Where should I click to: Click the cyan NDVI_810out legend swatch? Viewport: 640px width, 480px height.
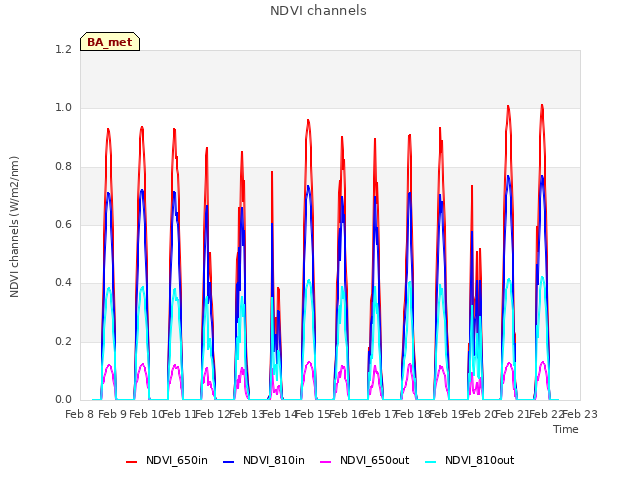pos(430,462)
